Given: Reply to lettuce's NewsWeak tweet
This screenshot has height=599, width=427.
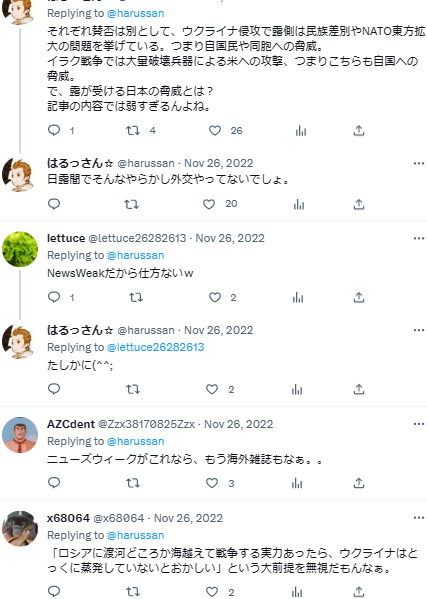Looking at the screenshot, I should (54, 297).
